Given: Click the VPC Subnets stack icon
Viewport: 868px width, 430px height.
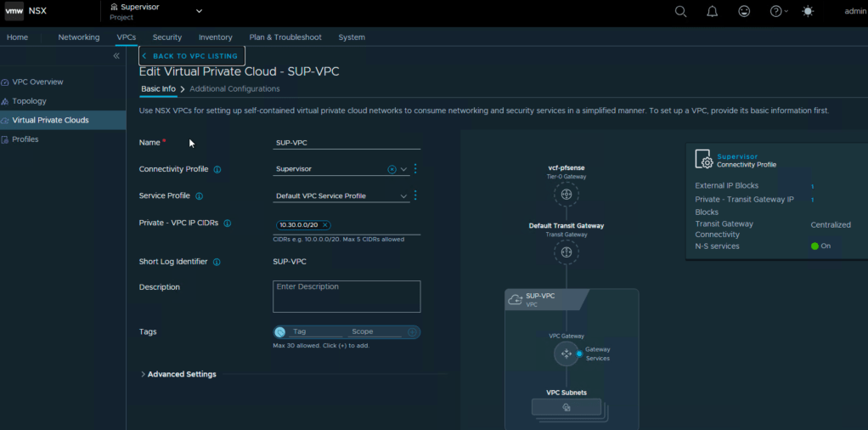Looking at the screenshot, I should (x=566, y=408).
